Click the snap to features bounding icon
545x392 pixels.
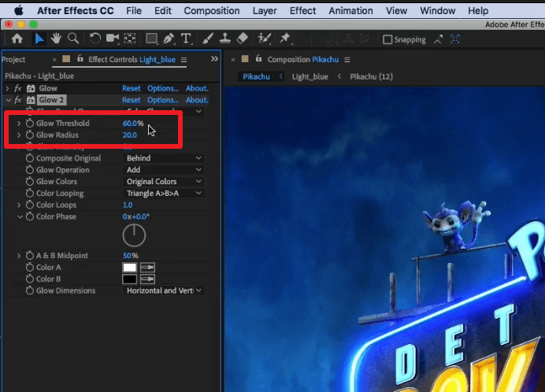454,39
